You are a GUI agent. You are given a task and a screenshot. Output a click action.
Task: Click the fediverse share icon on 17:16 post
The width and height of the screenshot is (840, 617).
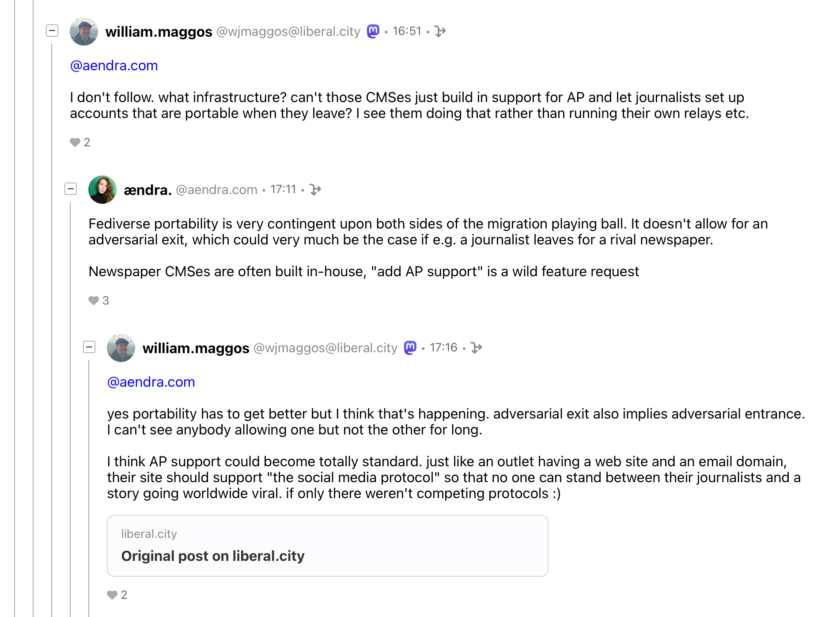[x=476, y=348]
